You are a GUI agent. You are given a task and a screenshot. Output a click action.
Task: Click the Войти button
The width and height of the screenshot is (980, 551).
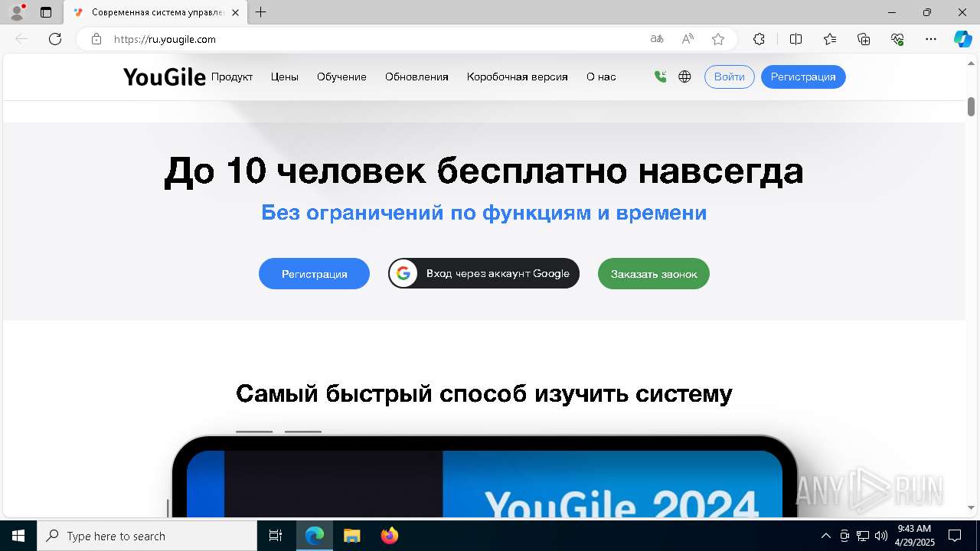[730, 77]
